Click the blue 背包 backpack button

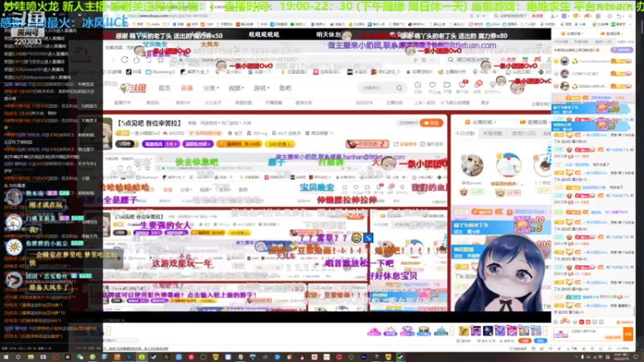541,340
